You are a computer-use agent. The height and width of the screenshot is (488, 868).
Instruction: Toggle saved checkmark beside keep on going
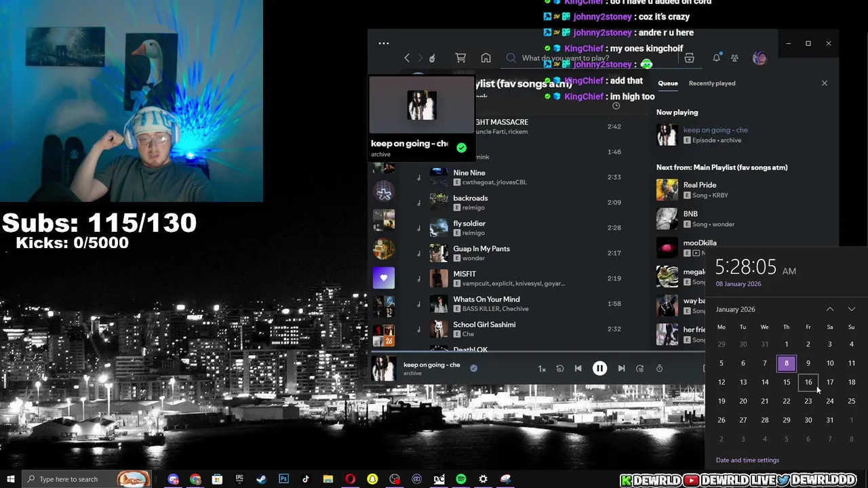point(473,368)
